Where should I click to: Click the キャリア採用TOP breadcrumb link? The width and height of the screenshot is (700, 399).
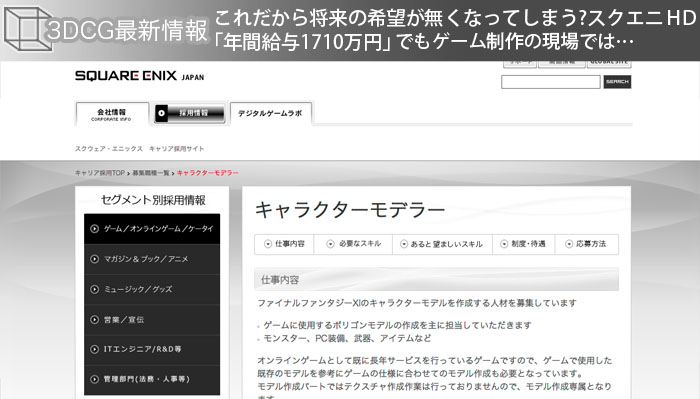coord(100,173)
